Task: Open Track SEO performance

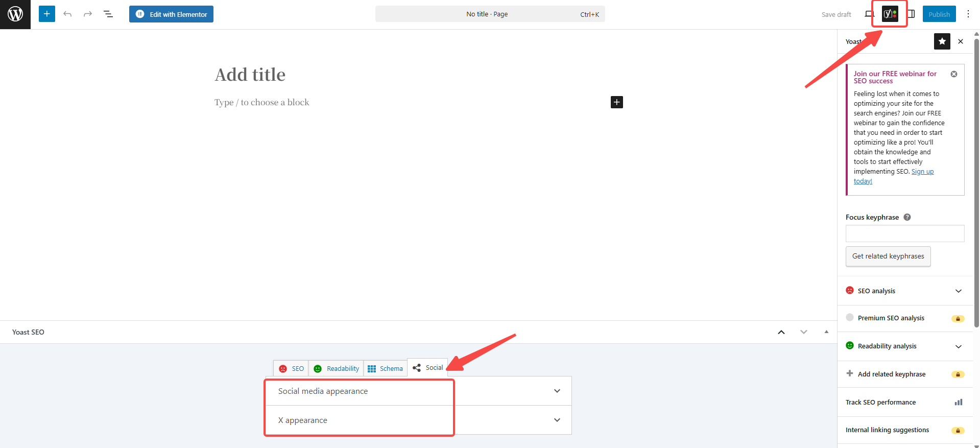Action: (x=905, y=402)
